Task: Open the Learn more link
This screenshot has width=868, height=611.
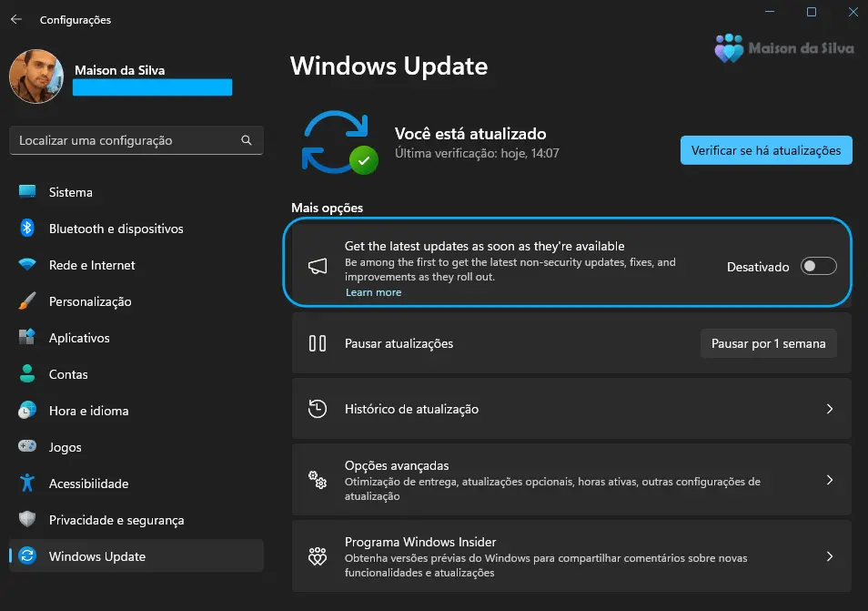Action: click(x=373, y=292)
